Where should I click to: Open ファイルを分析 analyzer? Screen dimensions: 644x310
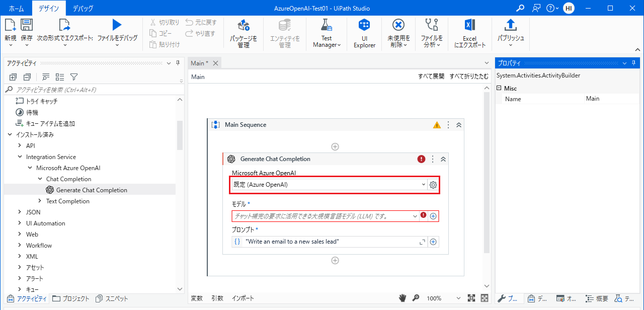point(432,33)
